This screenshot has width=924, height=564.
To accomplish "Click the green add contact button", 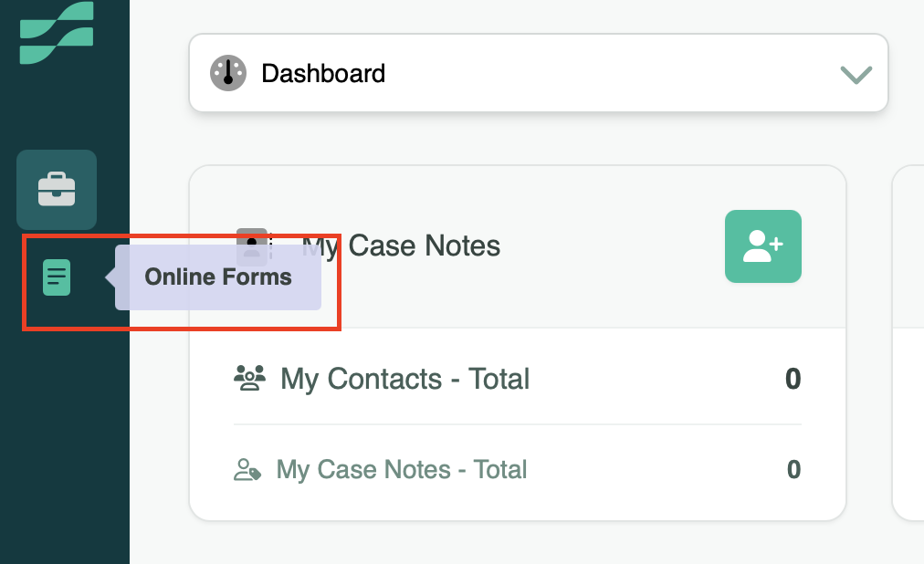I will coord(762,245).
